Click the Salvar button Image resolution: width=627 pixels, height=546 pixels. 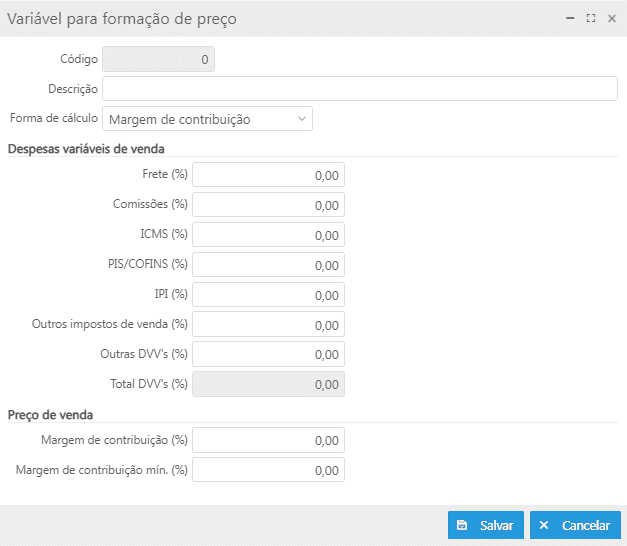point(486,525)
